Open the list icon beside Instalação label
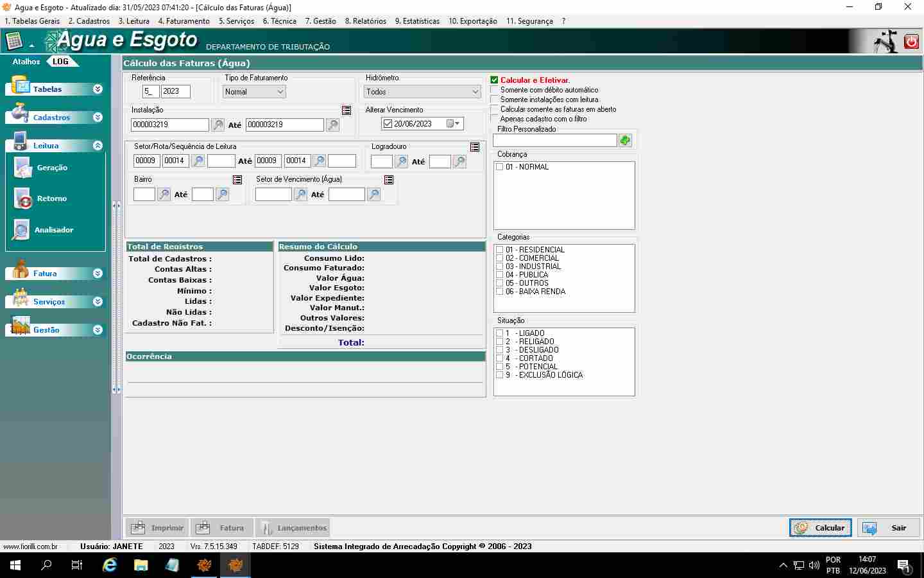This screenshot has width=924, height=578. coord(346,110)
